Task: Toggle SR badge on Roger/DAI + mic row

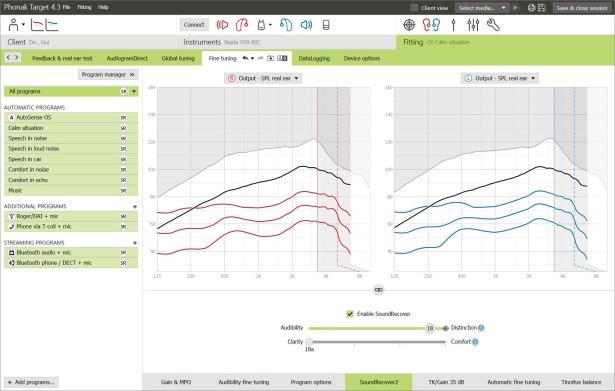Action: (x=123, y=216)
